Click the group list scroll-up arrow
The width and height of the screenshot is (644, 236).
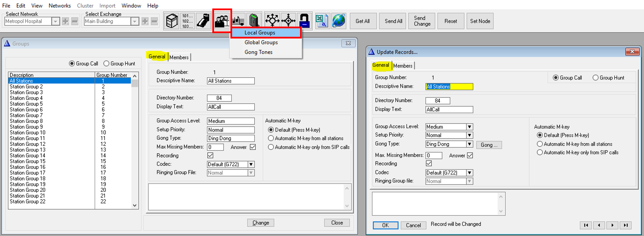pyautogui.click(x=135, y=76)
